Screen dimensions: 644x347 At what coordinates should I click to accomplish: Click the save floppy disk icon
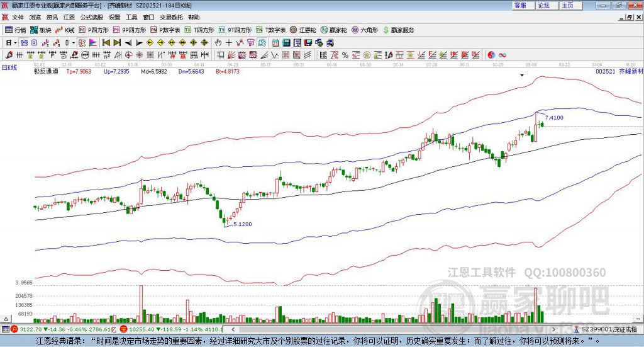pyautogui.click(x=308, y=43)
